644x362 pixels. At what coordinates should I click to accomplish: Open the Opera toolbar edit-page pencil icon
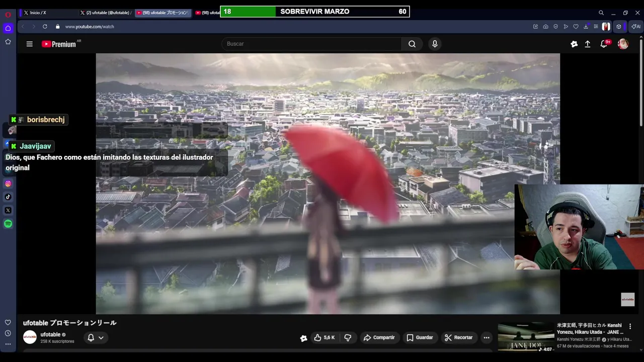(x=535, y=27)
